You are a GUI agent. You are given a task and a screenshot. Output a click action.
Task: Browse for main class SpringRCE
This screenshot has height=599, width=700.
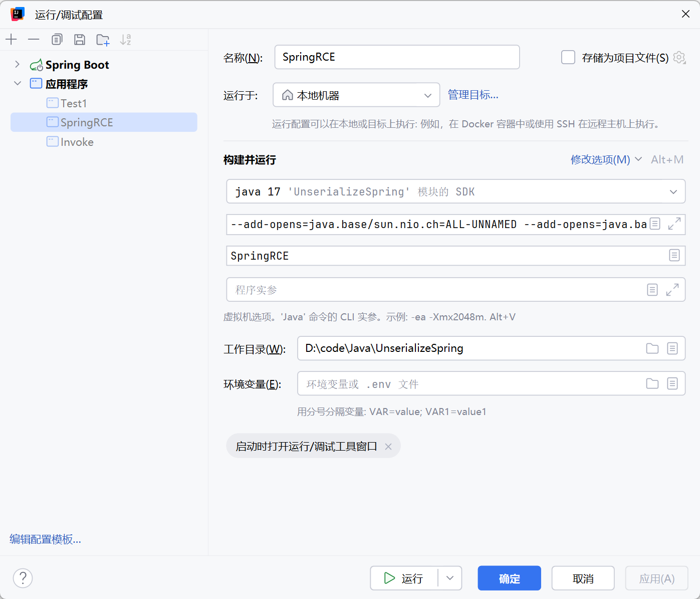pyautogui.click(x=674, y=256)
